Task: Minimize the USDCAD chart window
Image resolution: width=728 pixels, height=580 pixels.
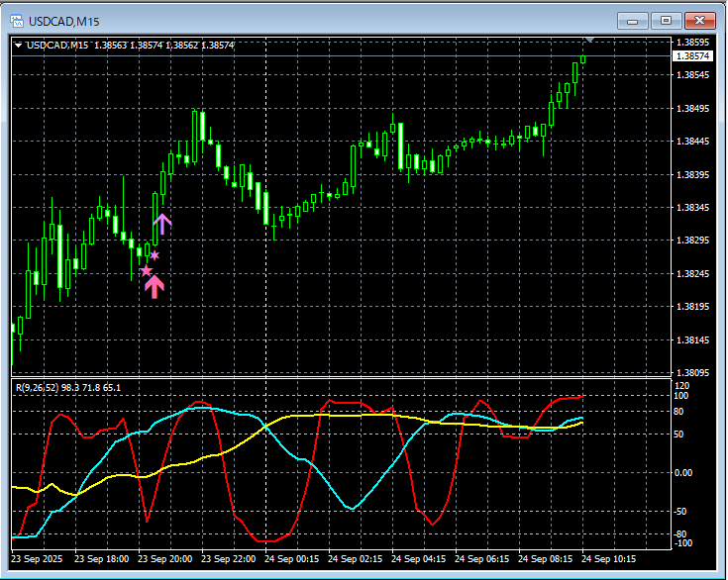Action: click(632, 21)
